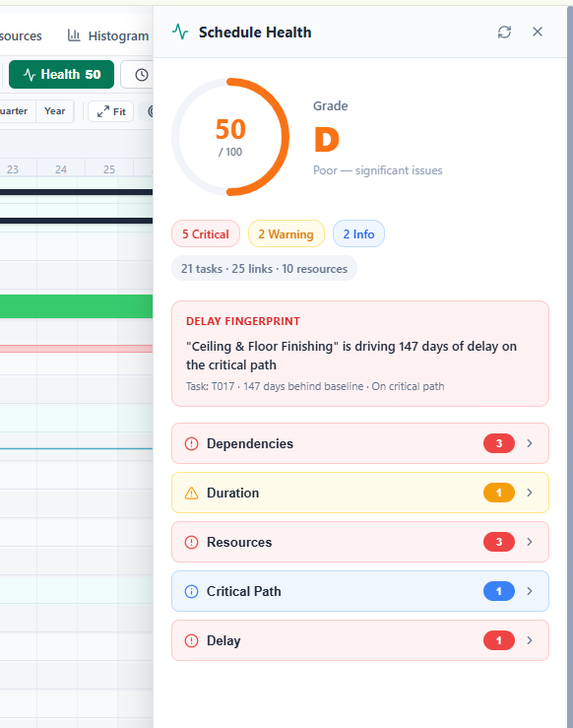The height and width of the screenshot is (728, 573).
Task: Toggle the Health 50 button
Action: pyautogui.click(x=61, y=74)
